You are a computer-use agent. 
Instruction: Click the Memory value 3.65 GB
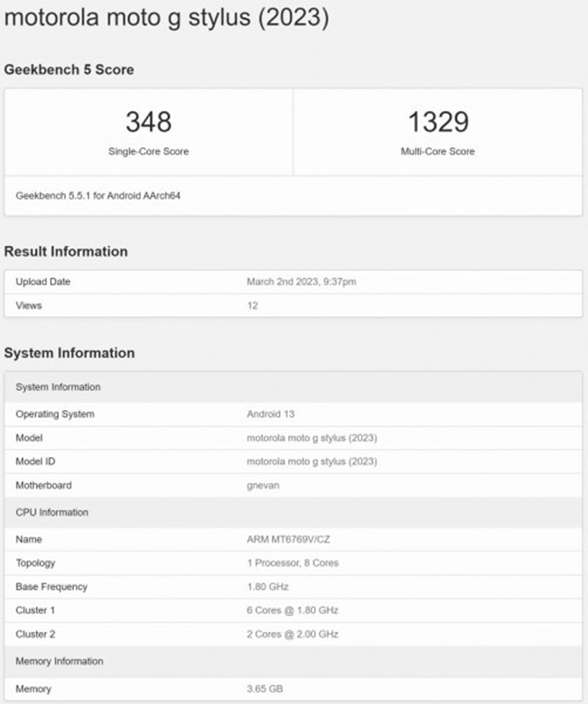tap(265, 689)
